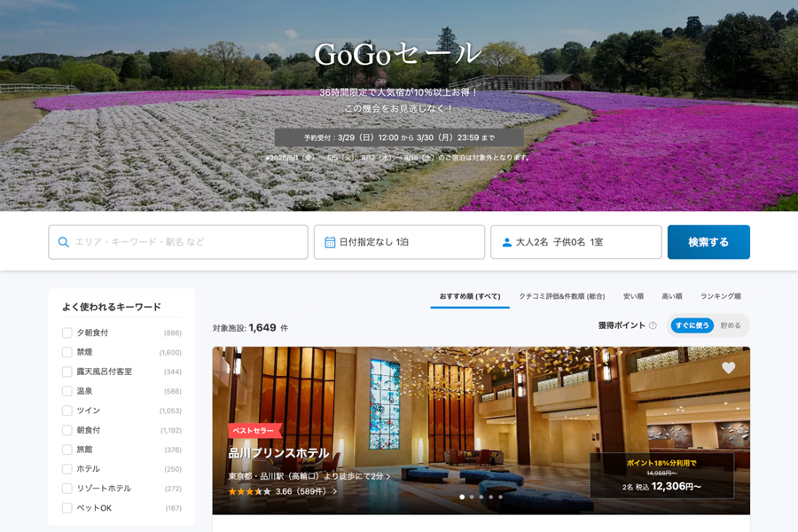Click the second carousel dot on hotel image
The image size is (798, 532).
pyautogui.click(x=471, y=497)
